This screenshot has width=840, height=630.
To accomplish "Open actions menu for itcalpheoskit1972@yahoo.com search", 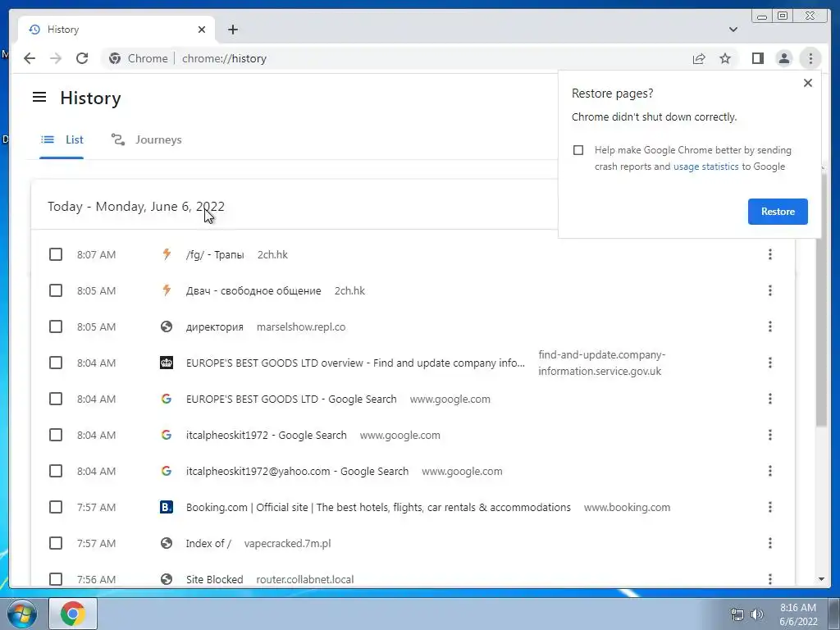I will point(769,471).
